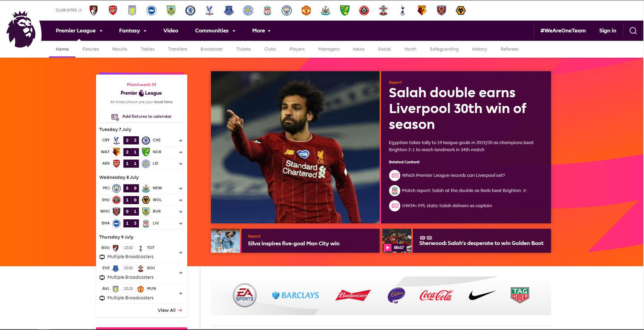Open the CRY vs CHE match arrow
The width and height of the screenshot is (644, 330).
(180, 140)
